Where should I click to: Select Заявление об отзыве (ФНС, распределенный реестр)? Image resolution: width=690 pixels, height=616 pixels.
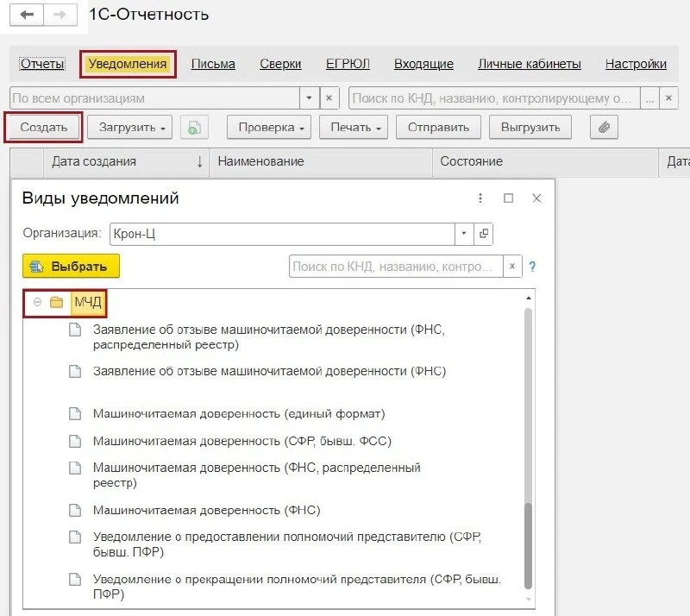pyautogui.click(x=269, y=336)
